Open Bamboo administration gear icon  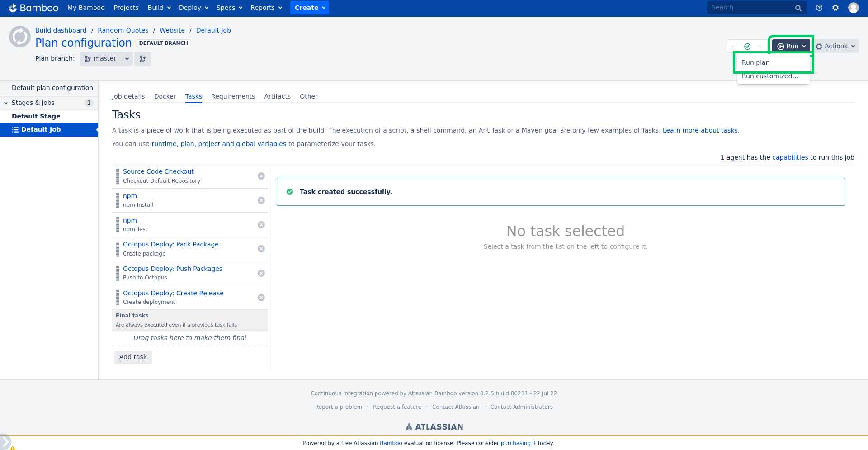point(835,8)
